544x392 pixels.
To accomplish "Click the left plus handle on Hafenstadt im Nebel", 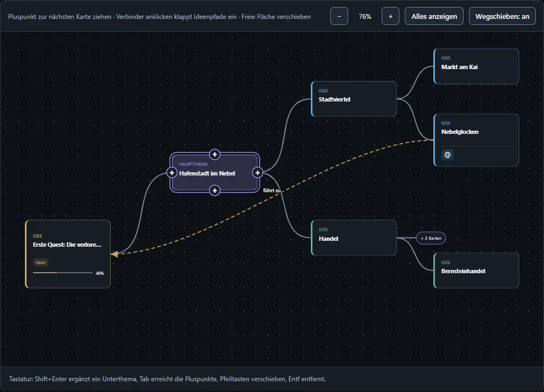I will point(172,173).
